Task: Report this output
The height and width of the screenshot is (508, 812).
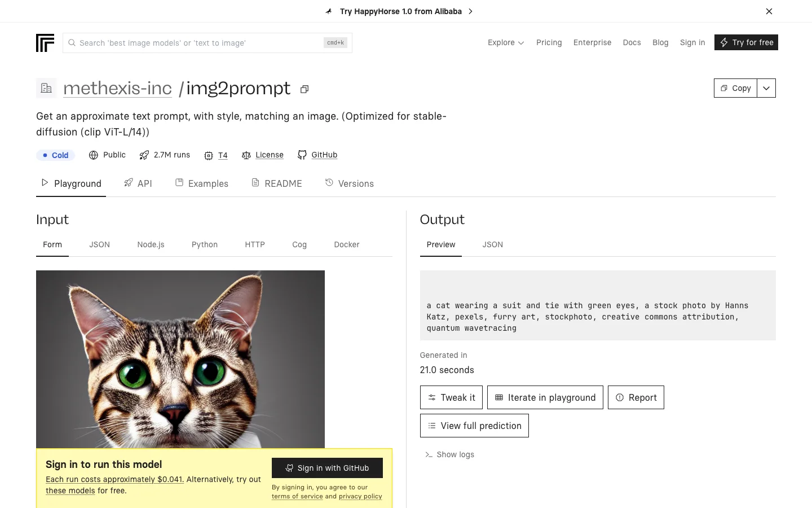Action: pyautogui.click(x=636, y=397)
